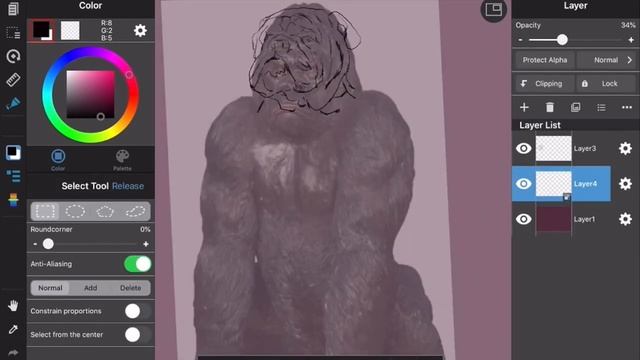Screen dimensions: 640x360
Task: Click the Release selection link
Action: [128, 186]
